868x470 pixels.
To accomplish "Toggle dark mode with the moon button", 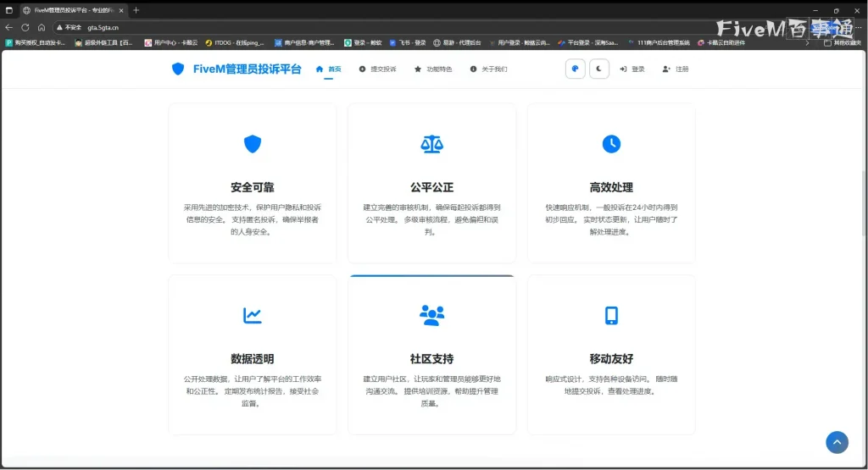I will 599,69.
